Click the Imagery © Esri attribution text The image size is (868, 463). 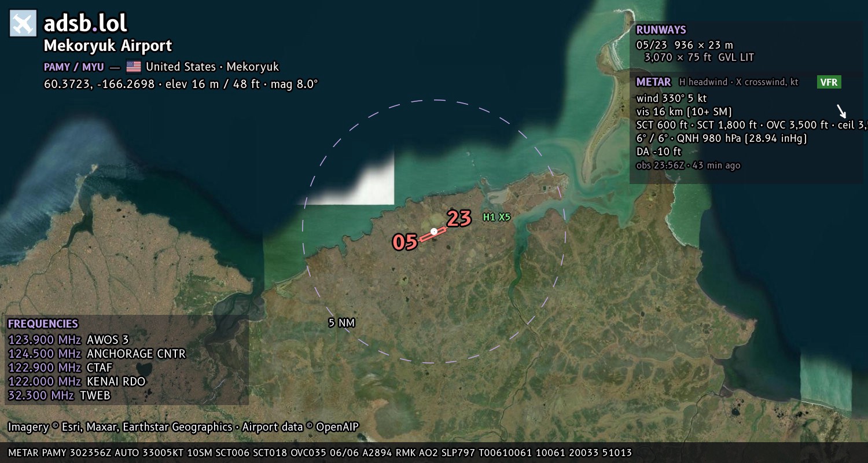(183, 427)
